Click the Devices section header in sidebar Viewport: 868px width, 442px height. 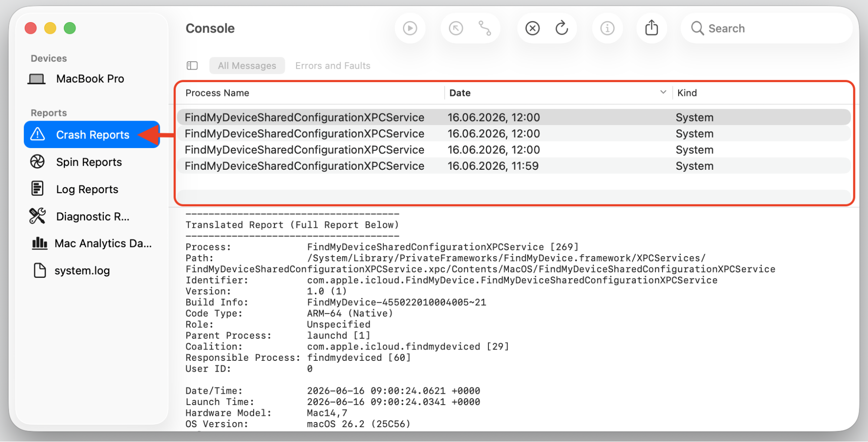point(49,58)
